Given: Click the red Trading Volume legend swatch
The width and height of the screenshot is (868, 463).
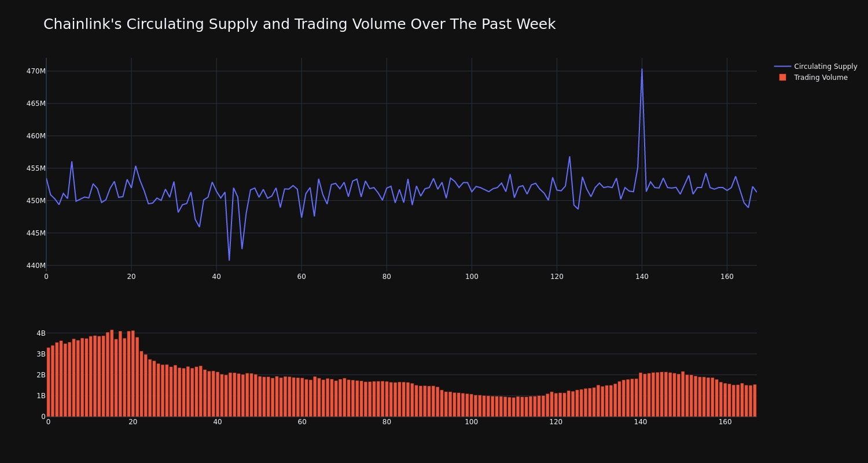Looking at the screenshot, I should pos(782,78).
